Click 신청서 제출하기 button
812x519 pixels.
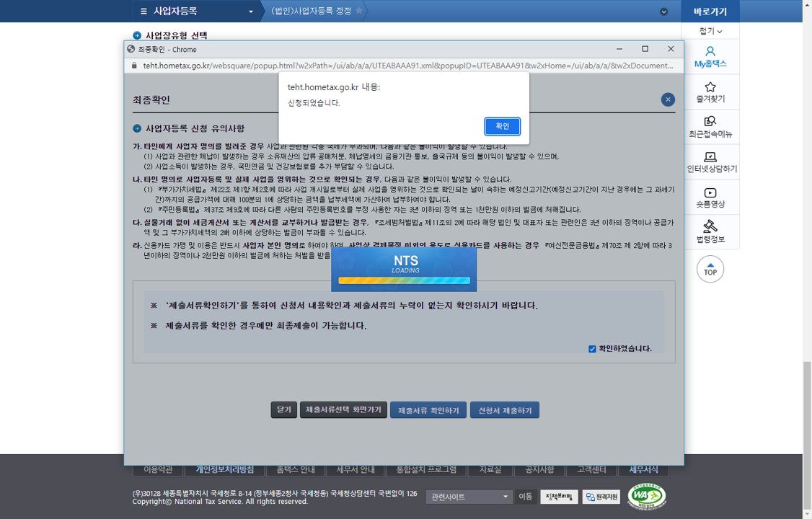click(505, 410)
